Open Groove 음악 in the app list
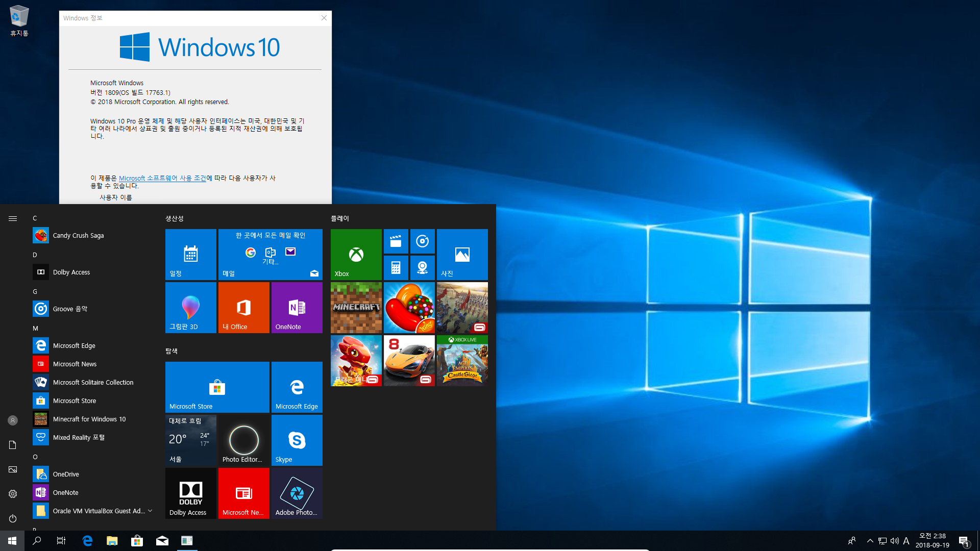980x551 pixels. pyautogui.click(x=92, y=309)
